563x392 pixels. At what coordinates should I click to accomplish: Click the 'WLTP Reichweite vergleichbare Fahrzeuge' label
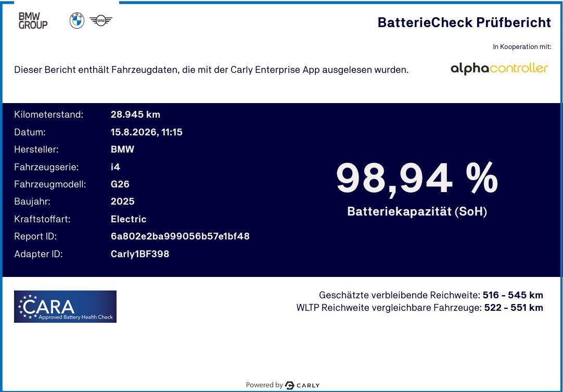pos(389,308)
